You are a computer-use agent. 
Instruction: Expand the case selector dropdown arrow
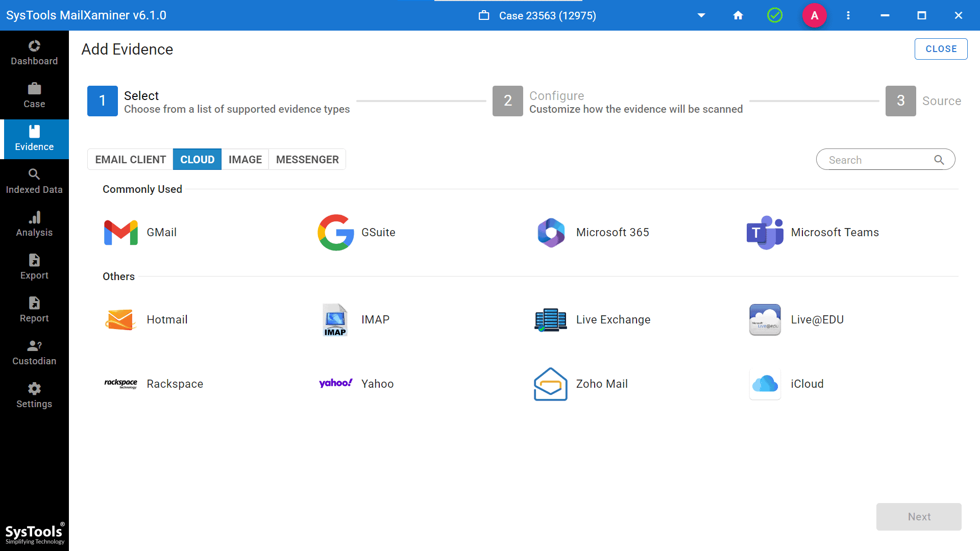[701, 15]
